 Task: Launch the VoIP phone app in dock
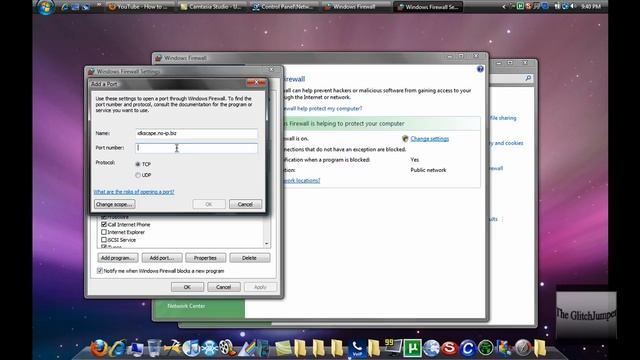pyautogui.click(x=357, y=348)
